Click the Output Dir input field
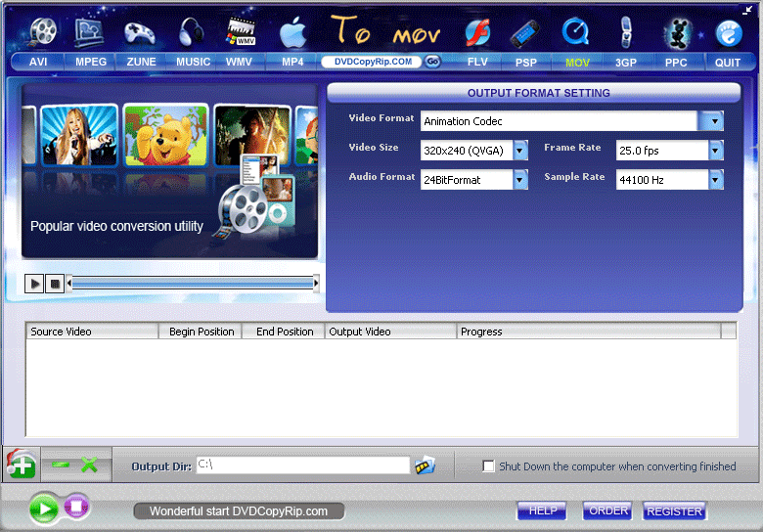Viewport: 763px width, 532px height. [x=302, y=465]
